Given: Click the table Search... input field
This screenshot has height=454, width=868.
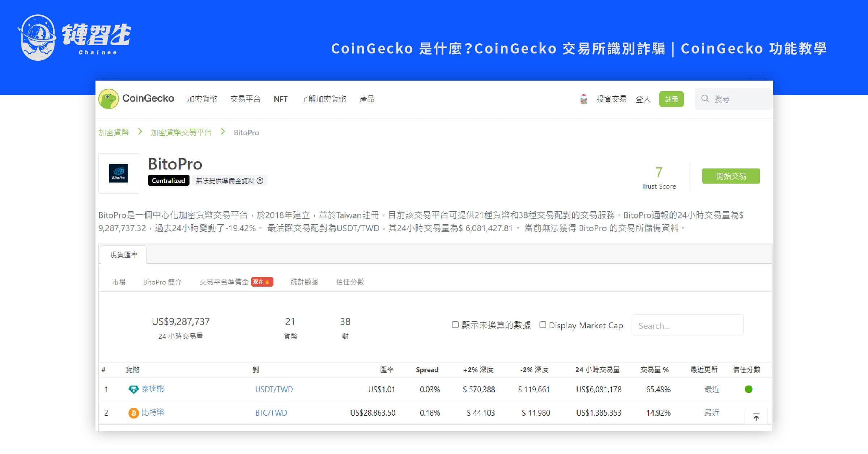Looking at the screenshot, I should [688, 325].
